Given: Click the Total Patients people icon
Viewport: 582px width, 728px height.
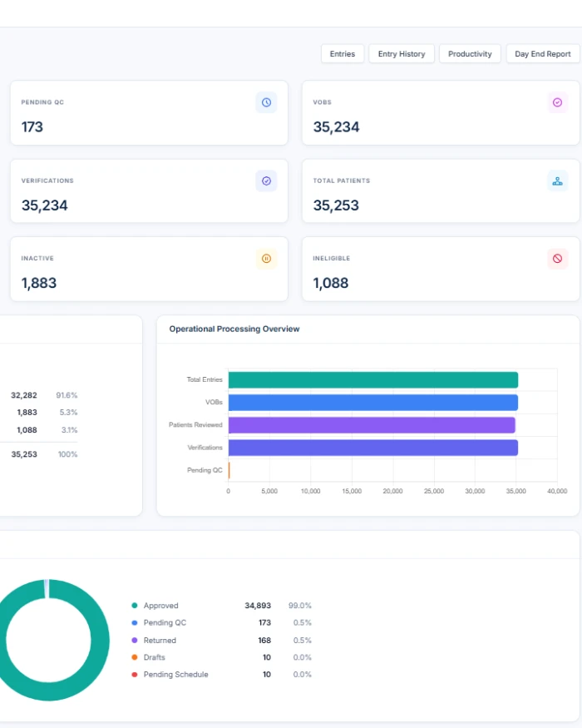Looking at the screenshot, I should click(557, 181).
